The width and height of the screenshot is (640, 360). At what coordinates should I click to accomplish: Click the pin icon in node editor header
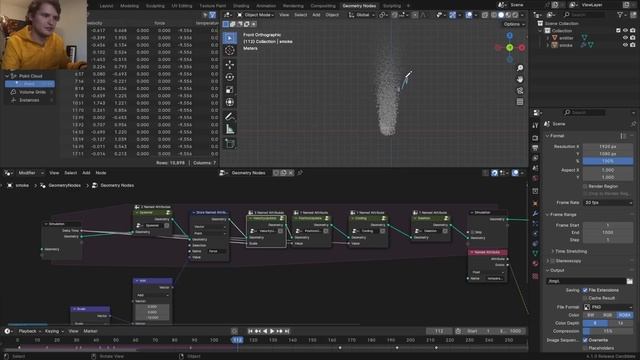tap(300, 173)
